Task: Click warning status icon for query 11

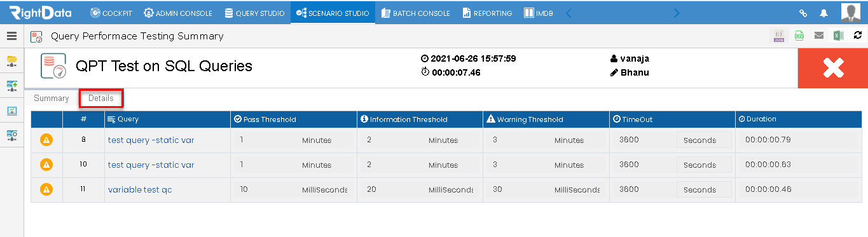Action: [x=46, y=189]
